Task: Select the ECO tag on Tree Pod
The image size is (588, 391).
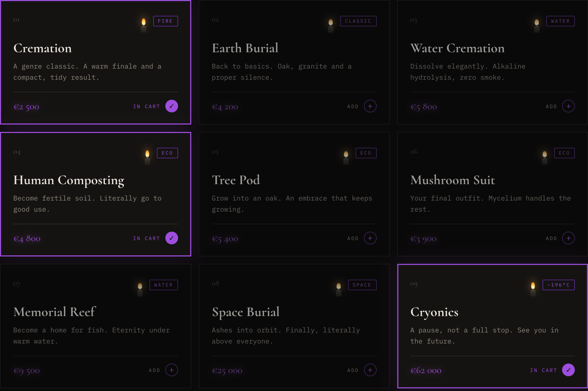Action: (x=366, y=153)
